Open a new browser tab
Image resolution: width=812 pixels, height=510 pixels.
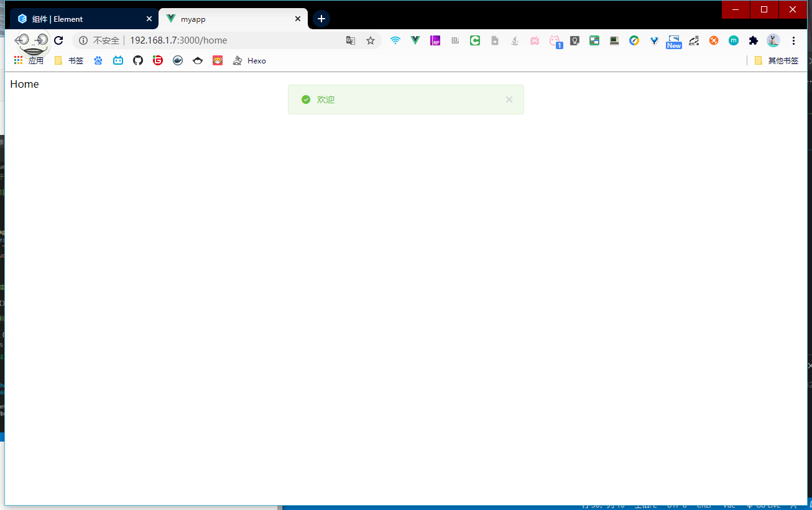321,19
